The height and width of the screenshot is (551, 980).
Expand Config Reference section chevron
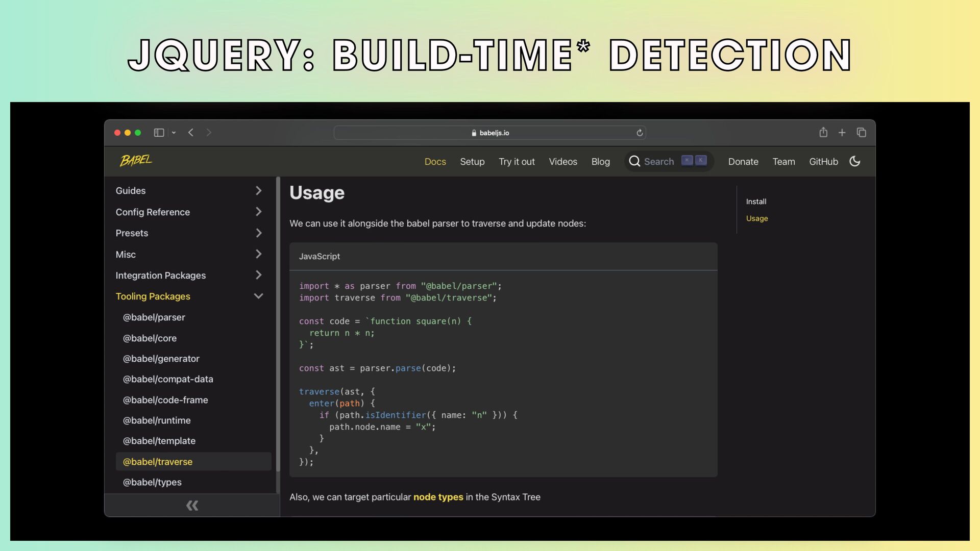pos(258,212)
